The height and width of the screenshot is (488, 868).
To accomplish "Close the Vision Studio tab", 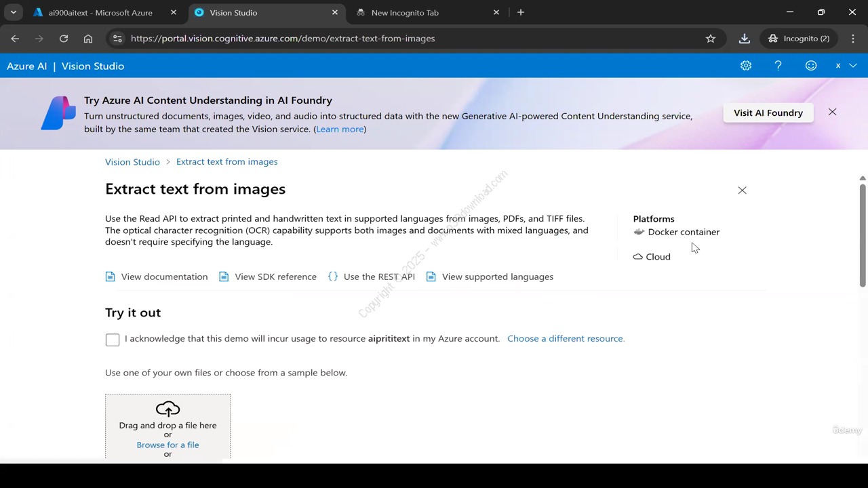I will pos(335,12).
